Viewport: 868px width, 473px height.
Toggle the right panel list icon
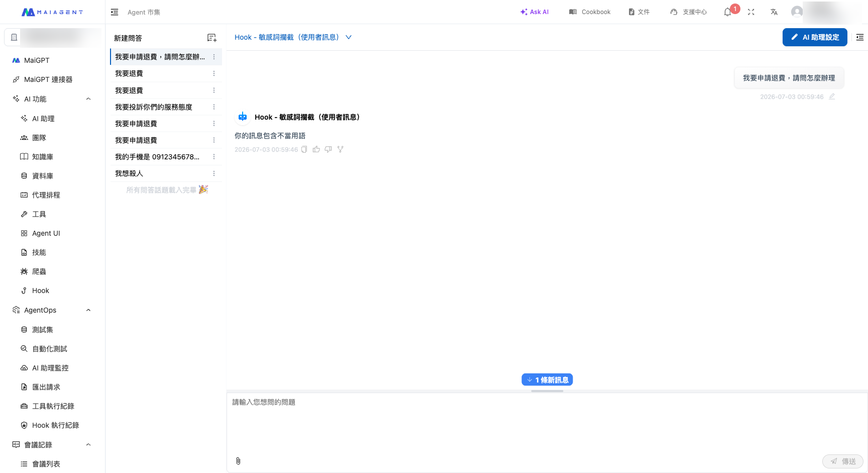click(860, 37)
